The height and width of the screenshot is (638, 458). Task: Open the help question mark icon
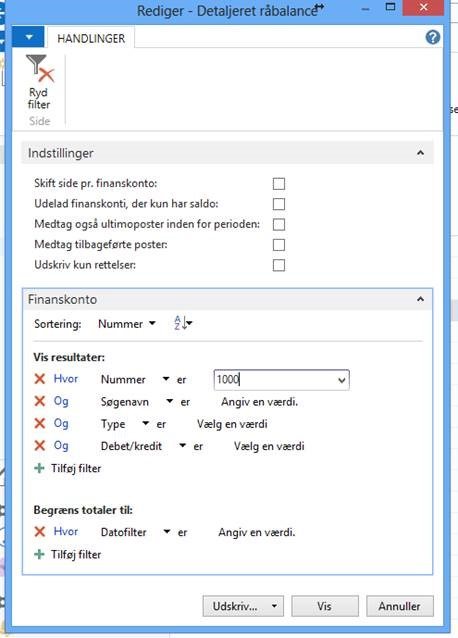point(432,37)
